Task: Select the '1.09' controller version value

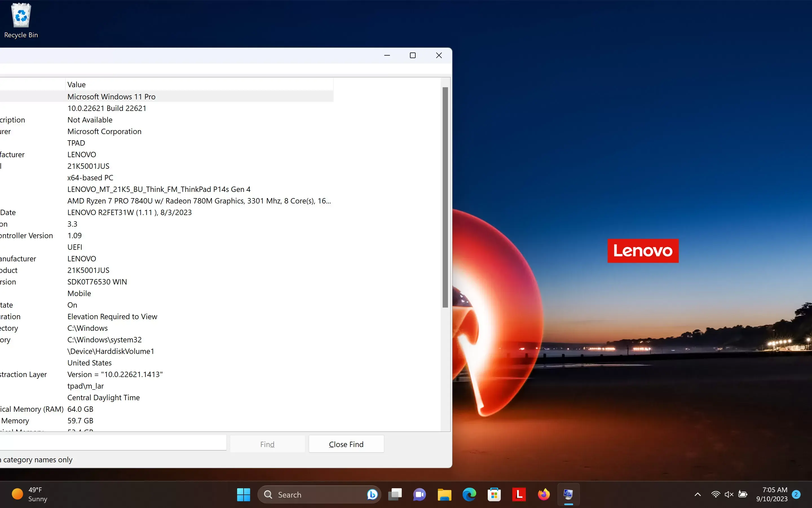Action: pos(74,236)
